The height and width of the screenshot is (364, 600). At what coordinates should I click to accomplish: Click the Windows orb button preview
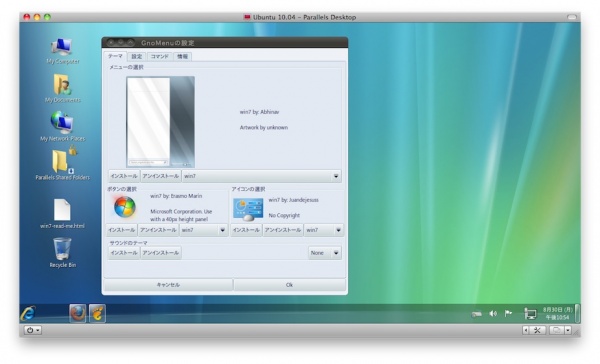125,207
